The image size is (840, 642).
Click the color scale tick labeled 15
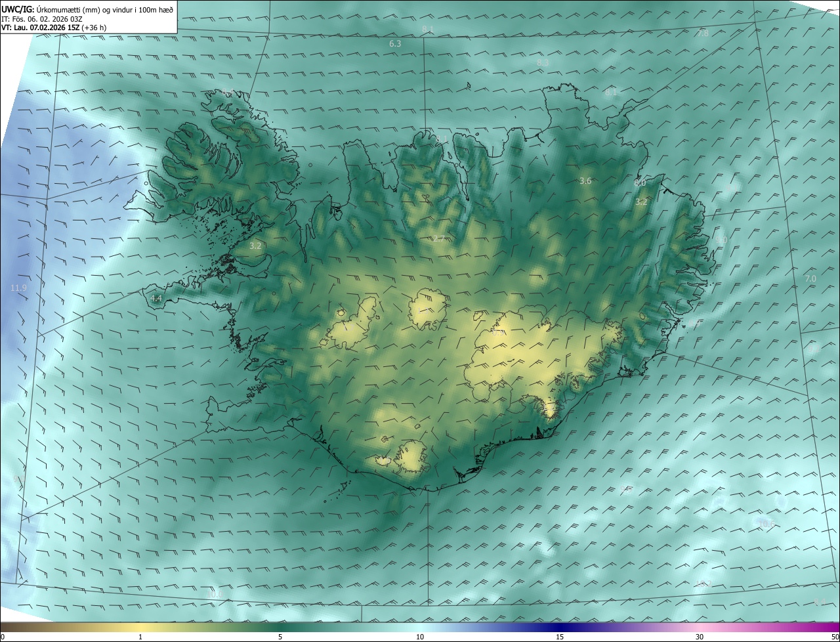560,637
